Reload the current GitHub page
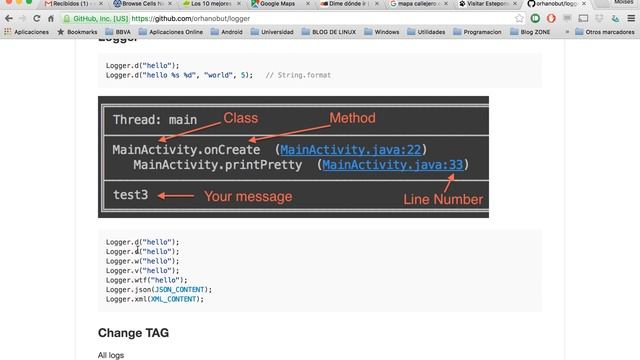This screenshot has width=640, height=360. [x=37, y=18]
